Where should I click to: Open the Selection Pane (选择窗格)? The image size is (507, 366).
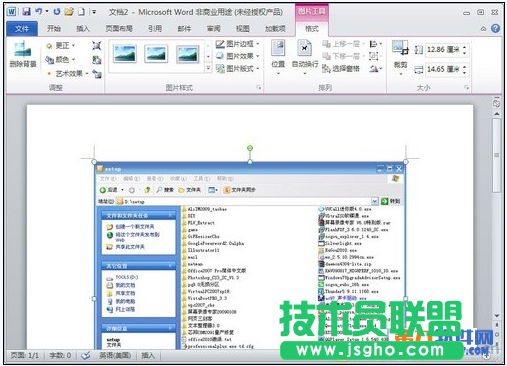[341, 69]
